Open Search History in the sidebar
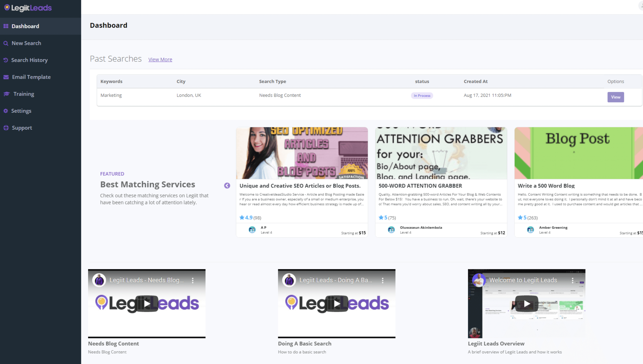The image size is (643, 364). [40, 60]
